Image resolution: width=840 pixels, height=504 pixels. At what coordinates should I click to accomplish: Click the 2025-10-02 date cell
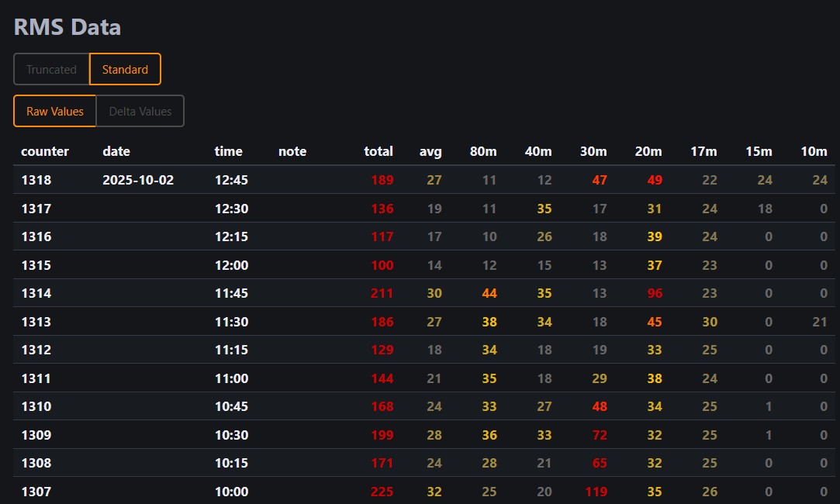(x=138, y=180)
